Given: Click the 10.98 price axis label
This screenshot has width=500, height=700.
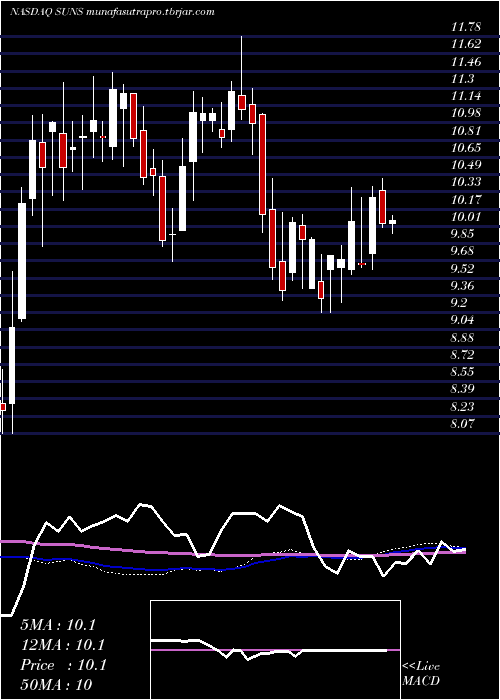Looking at the screenshot, I should tap(466, 114).
